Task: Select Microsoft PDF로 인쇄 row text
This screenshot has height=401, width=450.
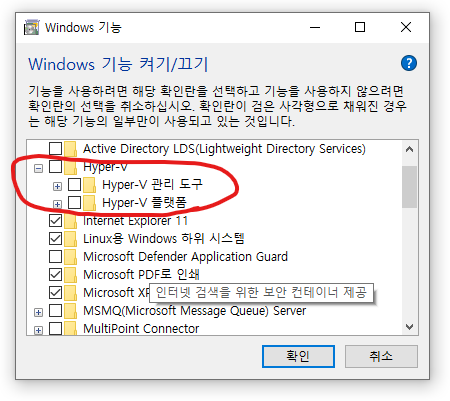Action: click(141, 274)
